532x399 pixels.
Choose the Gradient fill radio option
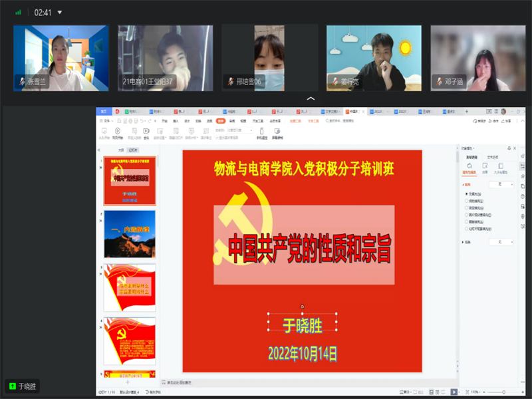(x=467, y=207)
